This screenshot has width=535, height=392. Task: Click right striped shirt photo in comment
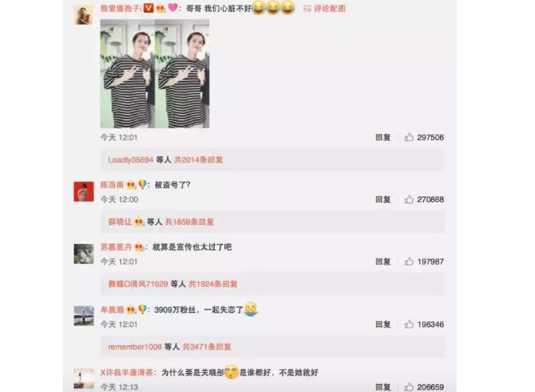click(x=182, y=74)
